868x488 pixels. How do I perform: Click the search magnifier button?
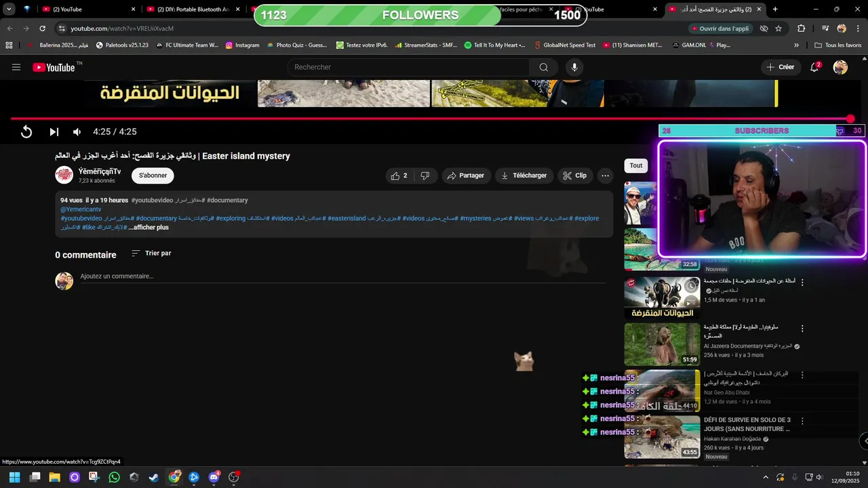544,67
